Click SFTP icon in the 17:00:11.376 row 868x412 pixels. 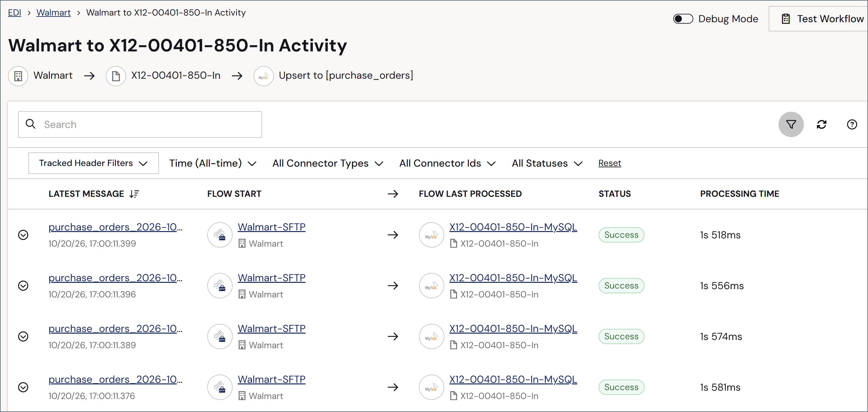click(220, 387)
